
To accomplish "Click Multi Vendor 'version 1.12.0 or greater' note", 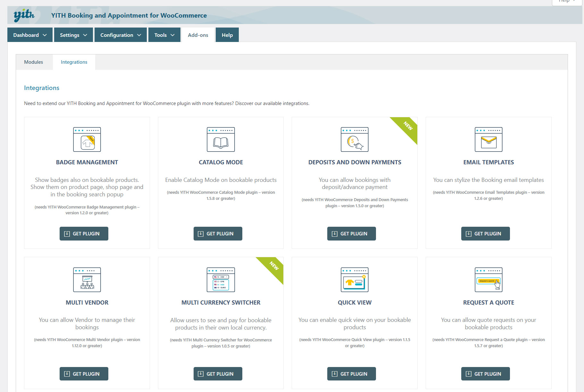I will (87, 343).
